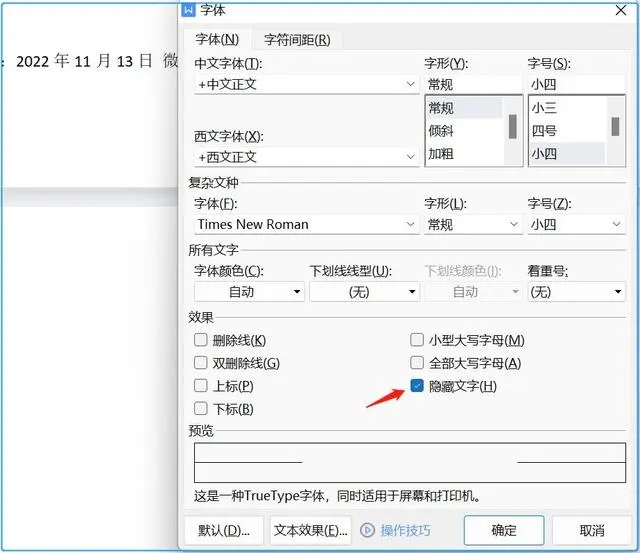Click the 确定 button

click(x=504, y=530)
